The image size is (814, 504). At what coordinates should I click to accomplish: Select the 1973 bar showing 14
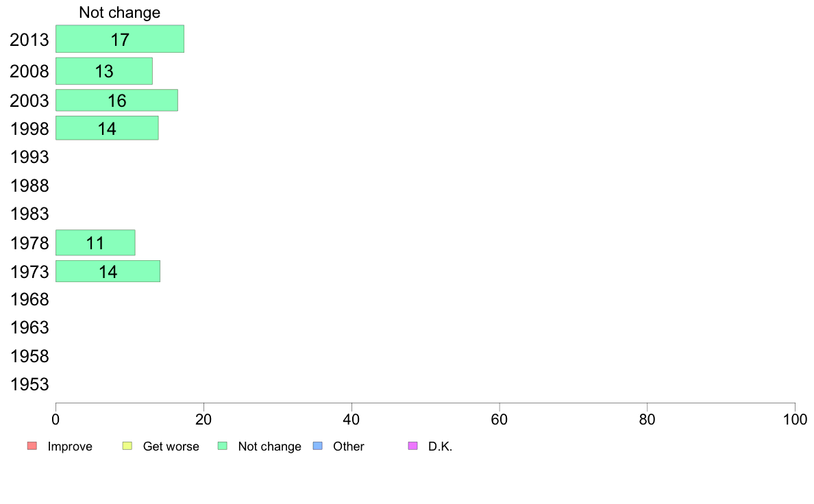(108, 271)
